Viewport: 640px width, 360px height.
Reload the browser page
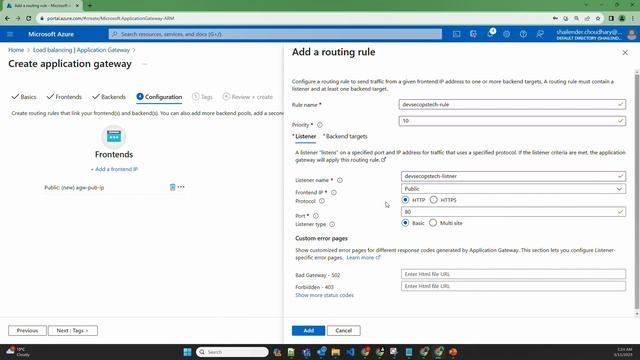28,18
